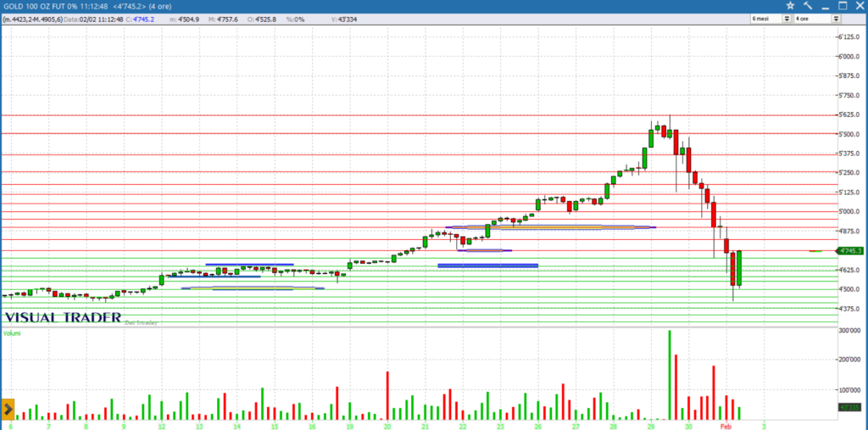
Task: Click the maximum value 4'757.6
Action: 227,19
